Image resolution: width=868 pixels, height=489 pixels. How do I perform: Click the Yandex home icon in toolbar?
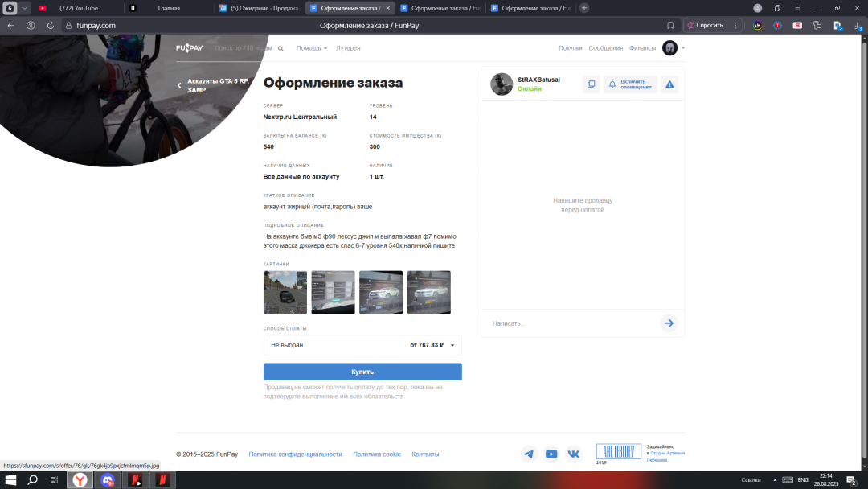click(31, 26)
